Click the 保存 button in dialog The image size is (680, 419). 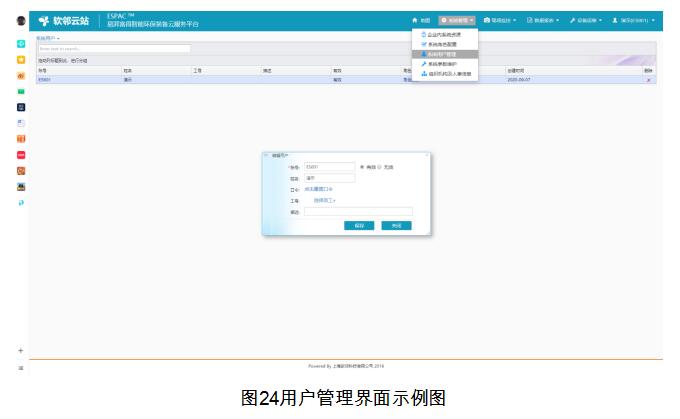(x=359, y=226)
